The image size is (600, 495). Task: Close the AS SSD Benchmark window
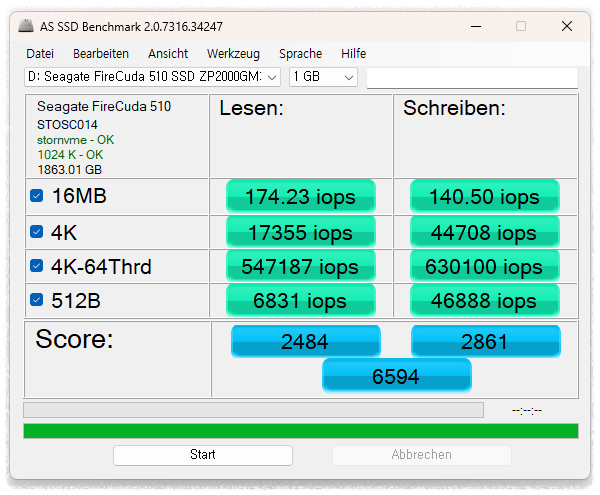(x=567, y=26)
